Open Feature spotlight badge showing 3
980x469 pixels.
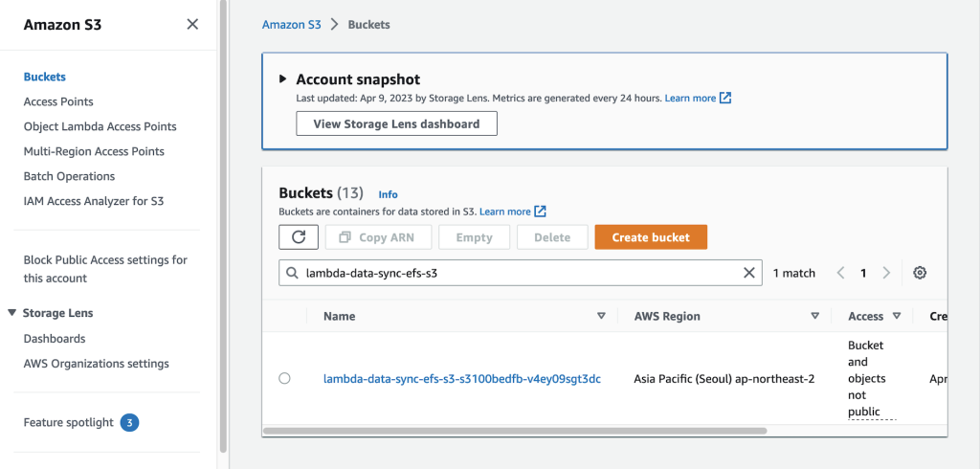129,423
